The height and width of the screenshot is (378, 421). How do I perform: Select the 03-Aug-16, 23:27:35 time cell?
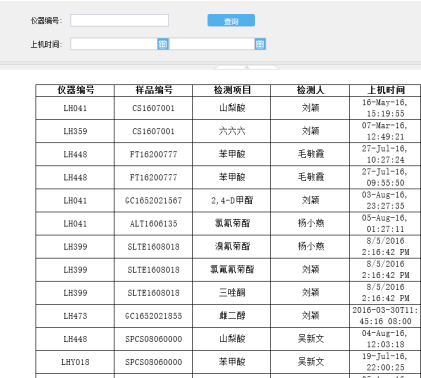point(385,201)
